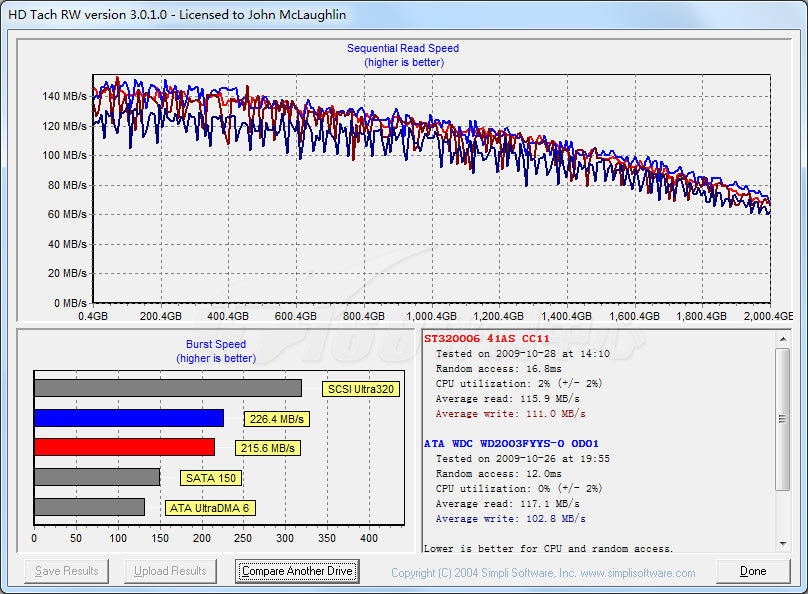This screenshot has height=594, width=808.
Task: Click the Compare Another Drive button
Action: pyautogui.click(x=297, y=571)
